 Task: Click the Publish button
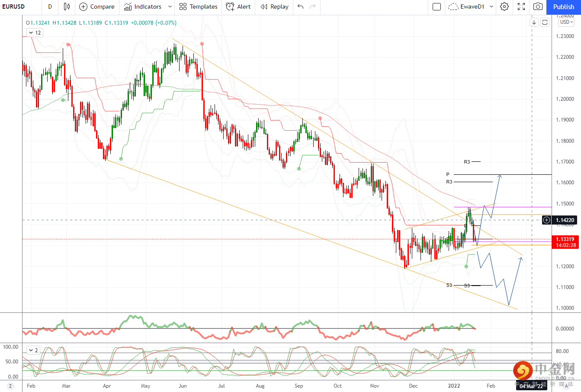point(564,6)
